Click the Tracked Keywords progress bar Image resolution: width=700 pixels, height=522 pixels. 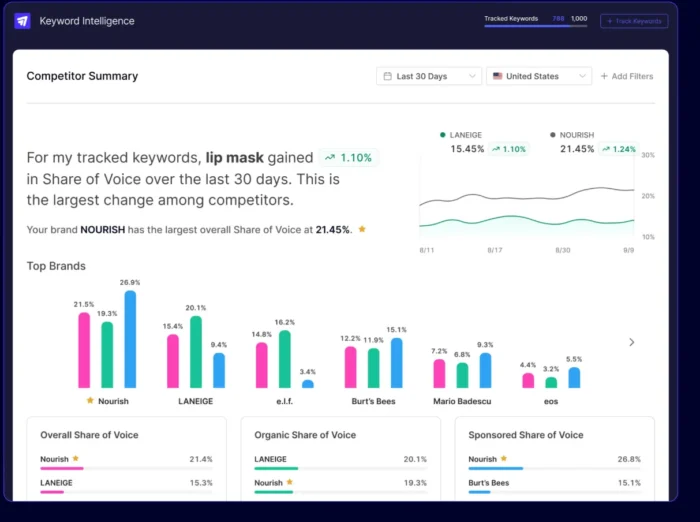pyautogui.click(x=536, y=26)
